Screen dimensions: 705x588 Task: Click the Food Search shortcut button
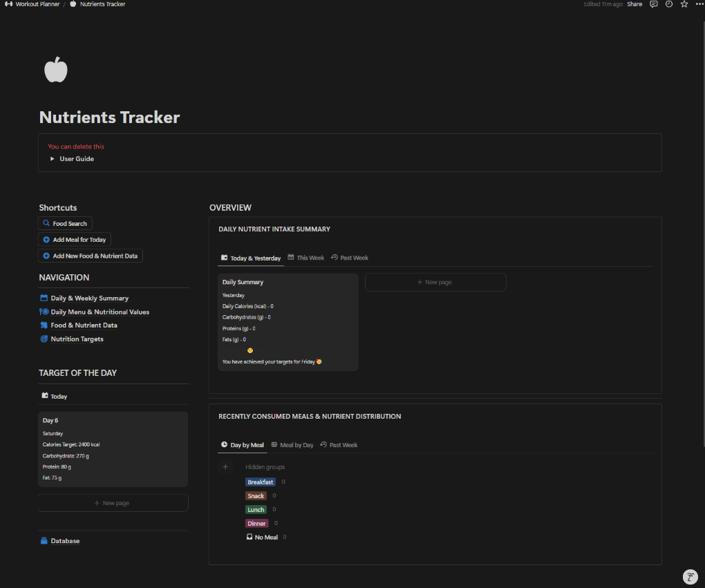[x=65, y=223]
